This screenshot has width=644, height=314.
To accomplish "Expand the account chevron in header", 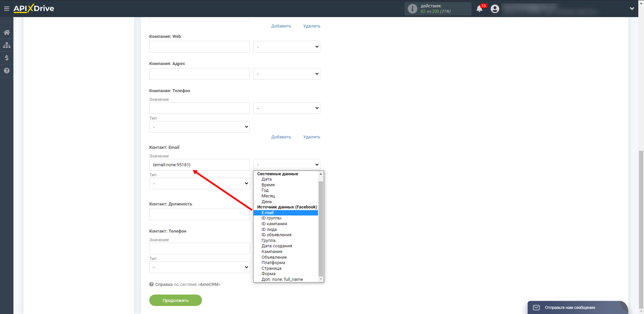I will tap(632, 9).
